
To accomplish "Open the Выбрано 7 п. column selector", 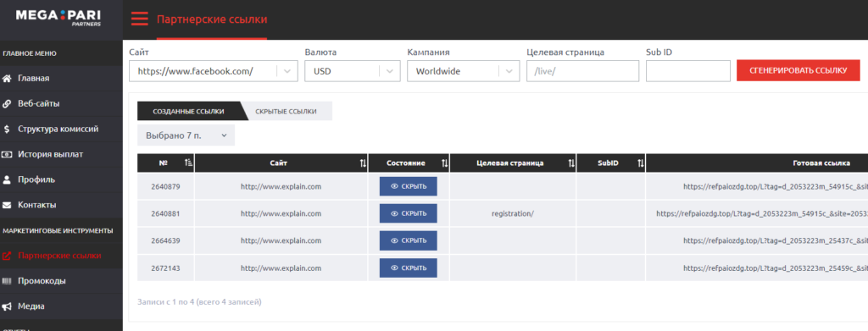I will pyautogui.click(x=186, y=135).
